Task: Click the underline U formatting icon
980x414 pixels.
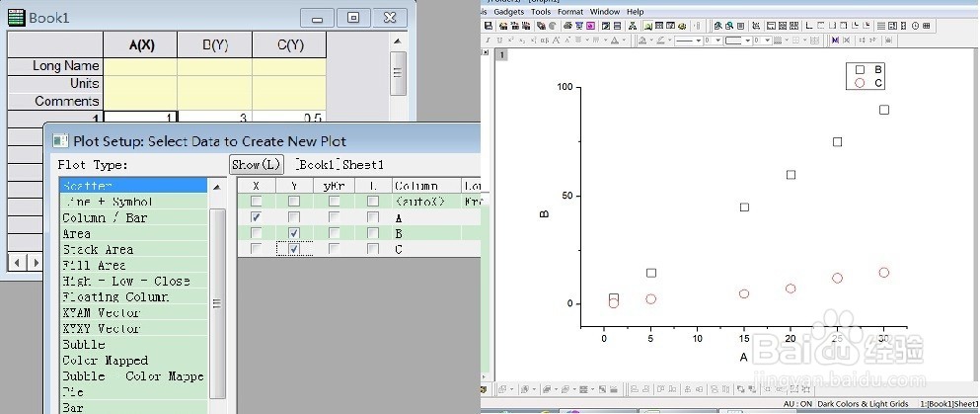Action: 499,41
